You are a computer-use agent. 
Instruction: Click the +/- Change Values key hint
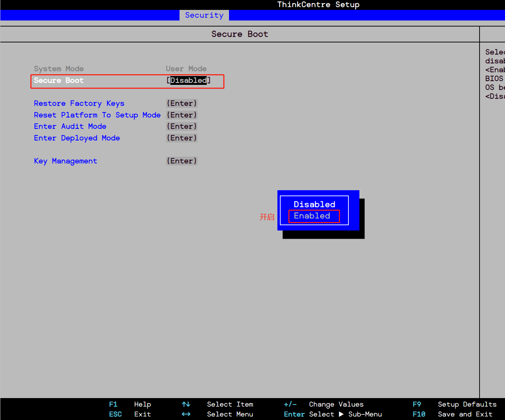coord(290,404)
